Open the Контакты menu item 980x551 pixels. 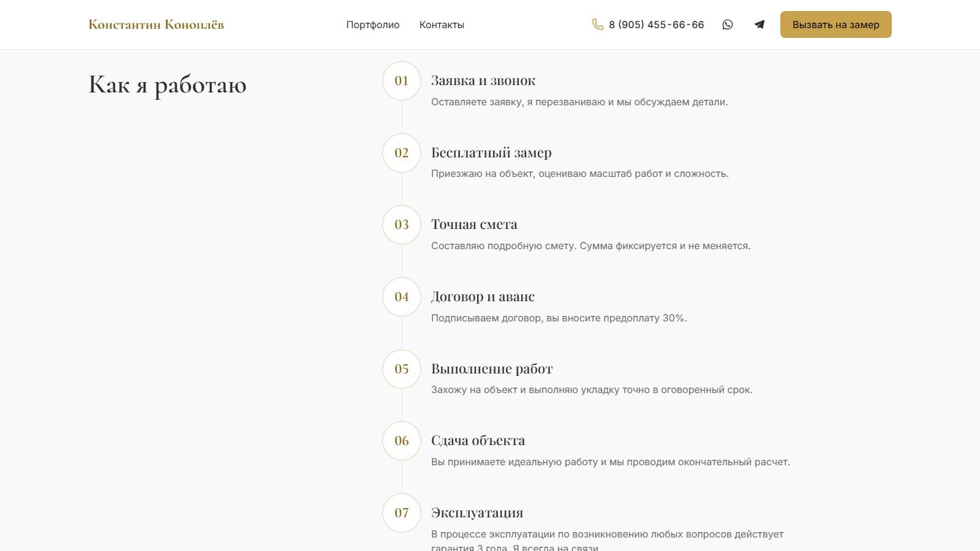pos(442,24)
